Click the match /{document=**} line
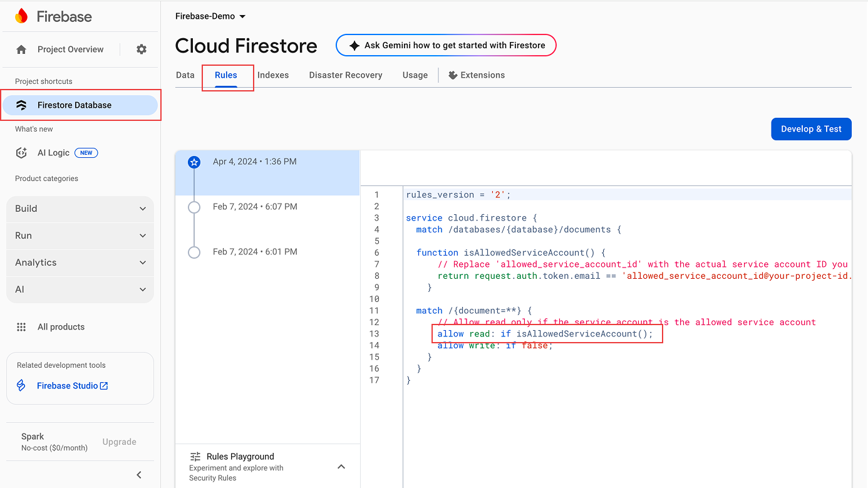Image resolution: width=868 pixels, height=488 pixels. click(x=474, y=311)
